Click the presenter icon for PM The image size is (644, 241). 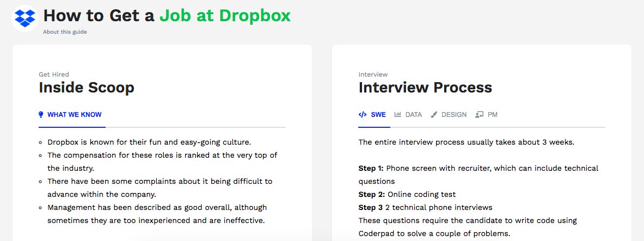coord(480,115)
